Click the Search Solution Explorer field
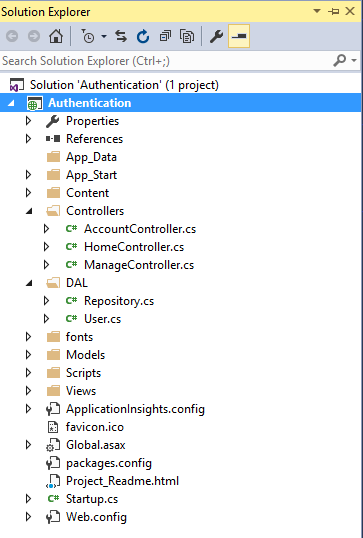The width and height of the screenshot is (363, 538). [166, 61]
